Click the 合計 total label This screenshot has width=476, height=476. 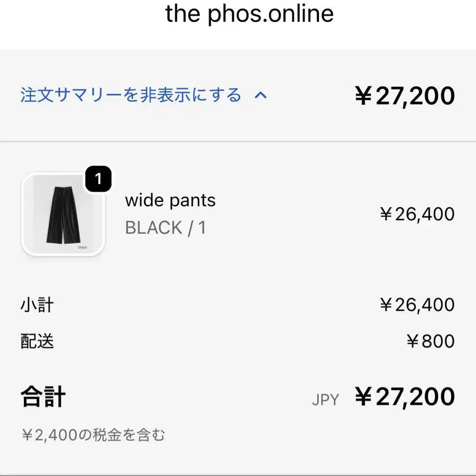click(43, 397)
